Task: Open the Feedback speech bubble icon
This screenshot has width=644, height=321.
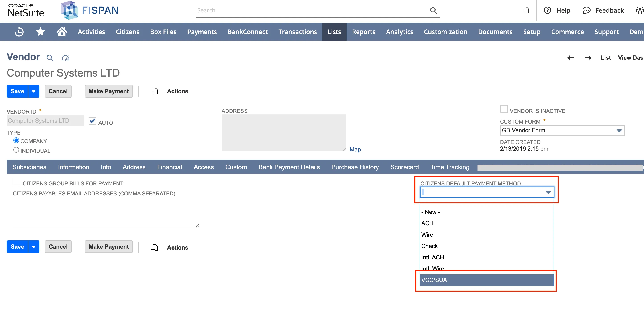Action: coord(586,10)
